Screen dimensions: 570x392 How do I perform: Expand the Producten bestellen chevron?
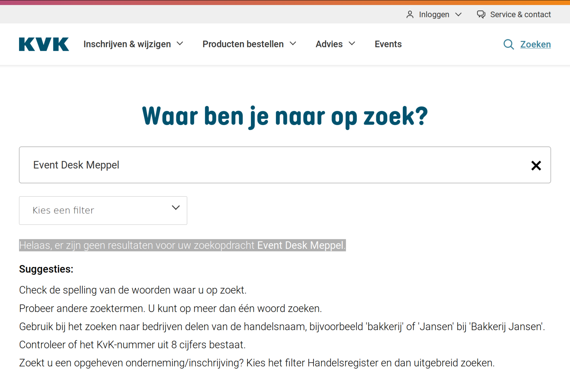(x=293, y=44)
